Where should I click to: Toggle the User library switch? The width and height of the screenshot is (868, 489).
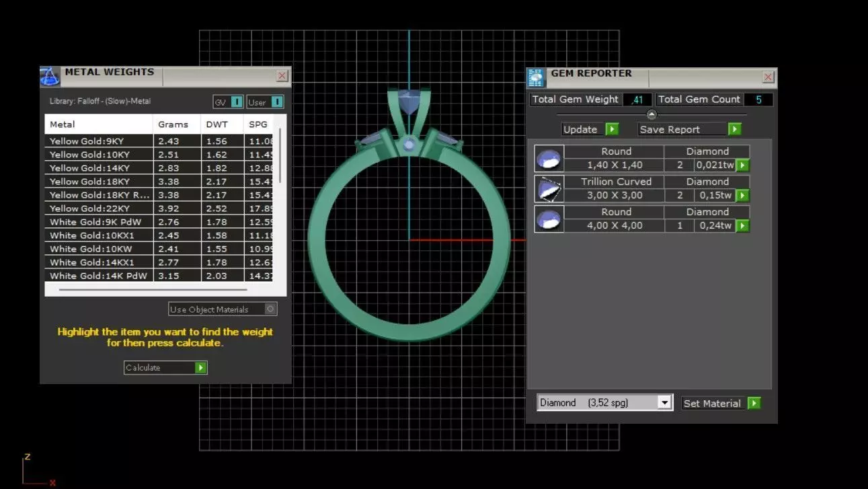277,102
